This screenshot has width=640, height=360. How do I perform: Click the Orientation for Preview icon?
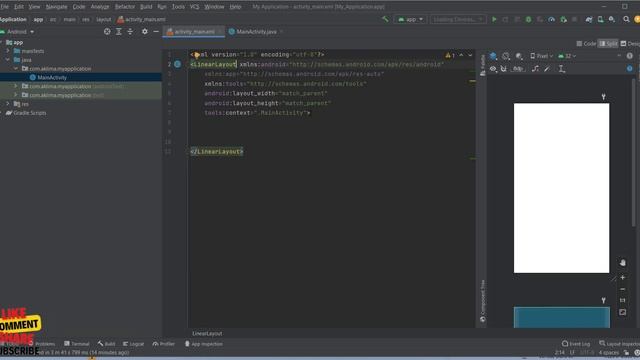506,56
